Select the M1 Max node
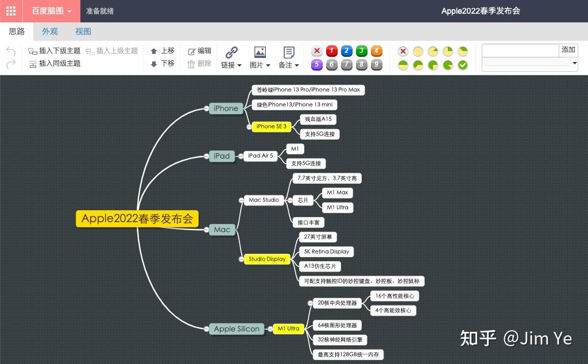This screenshot has width=588, height=364. [x=338, y=193]
